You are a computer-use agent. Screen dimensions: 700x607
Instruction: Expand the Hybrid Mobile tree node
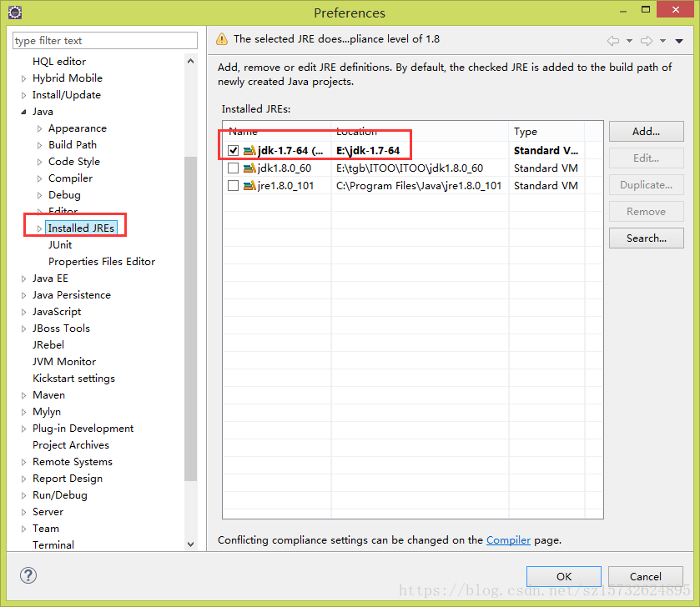click(x=23, y=78)
